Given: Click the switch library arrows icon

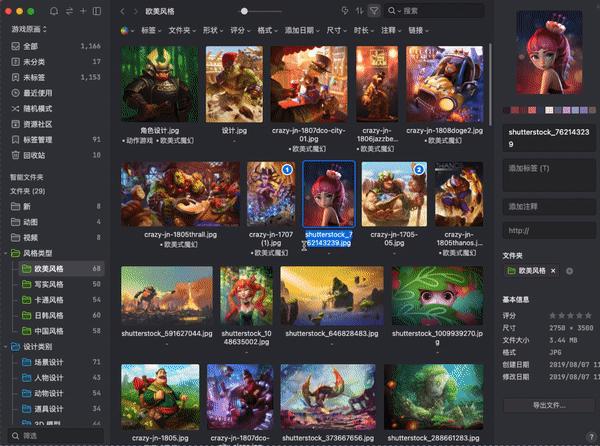Looking at the screenshot, I should pos(69,11).
